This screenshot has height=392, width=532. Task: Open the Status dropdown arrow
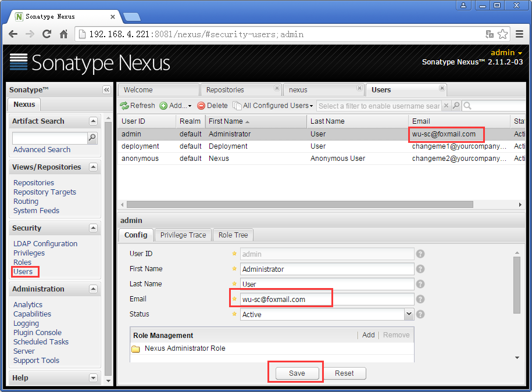[409, 314]
